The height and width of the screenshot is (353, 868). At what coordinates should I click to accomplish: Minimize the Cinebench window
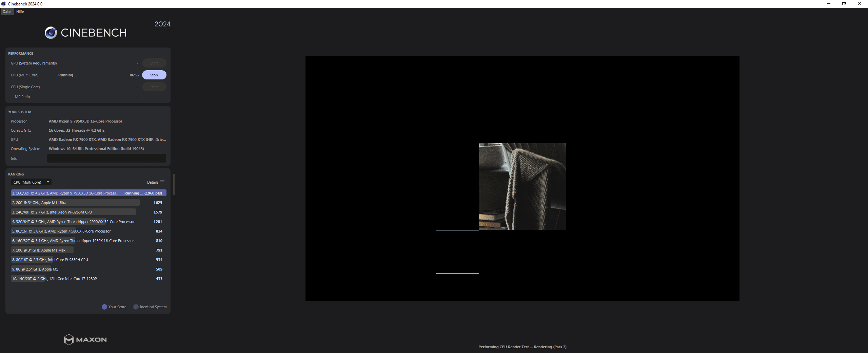[x=829, y=4]
